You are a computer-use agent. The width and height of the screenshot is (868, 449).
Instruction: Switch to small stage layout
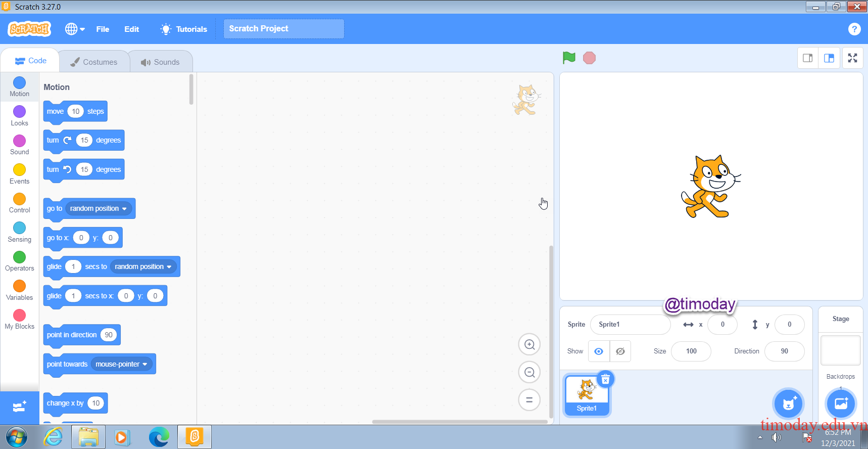[808, 58]
